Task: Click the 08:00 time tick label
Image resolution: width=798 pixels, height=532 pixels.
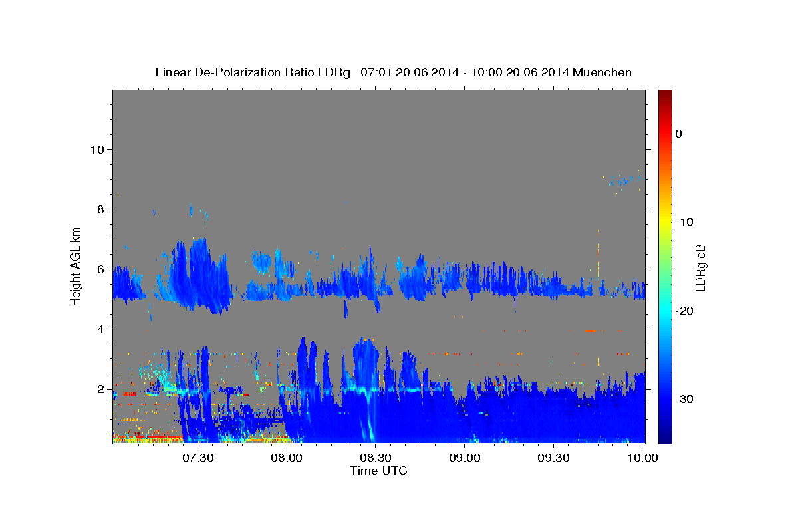Action: tap(287, 458)
